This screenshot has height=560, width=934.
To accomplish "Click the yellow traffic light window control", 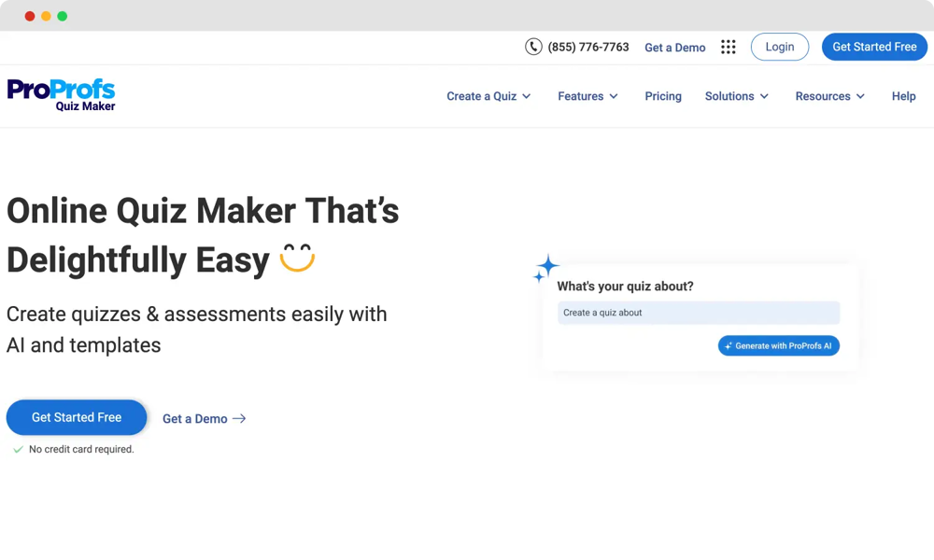I will (x=45, y=16).
